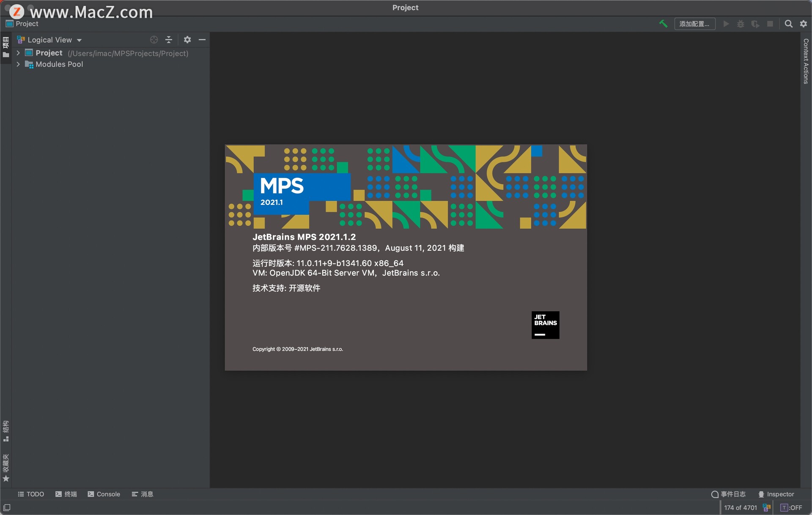Click the Run play icon
Image resolution: width=812 pixels, height=515 pixels.
(726, 24)
